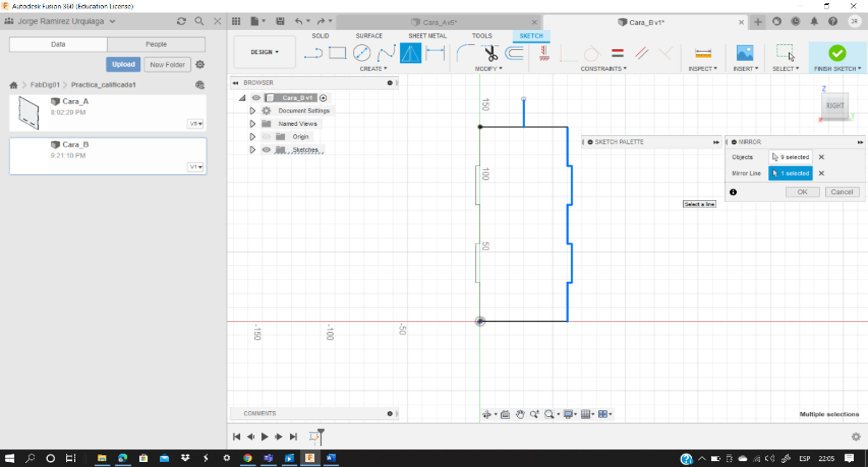The image size is (868, 467).
Task: Click the Look At tool
Action: pos(505,415)
